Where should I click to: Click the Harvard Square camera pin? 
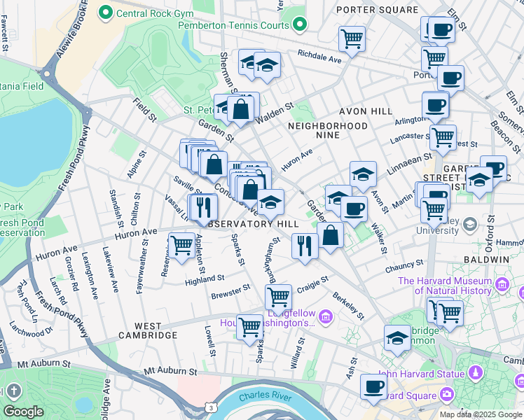(447, 394)
